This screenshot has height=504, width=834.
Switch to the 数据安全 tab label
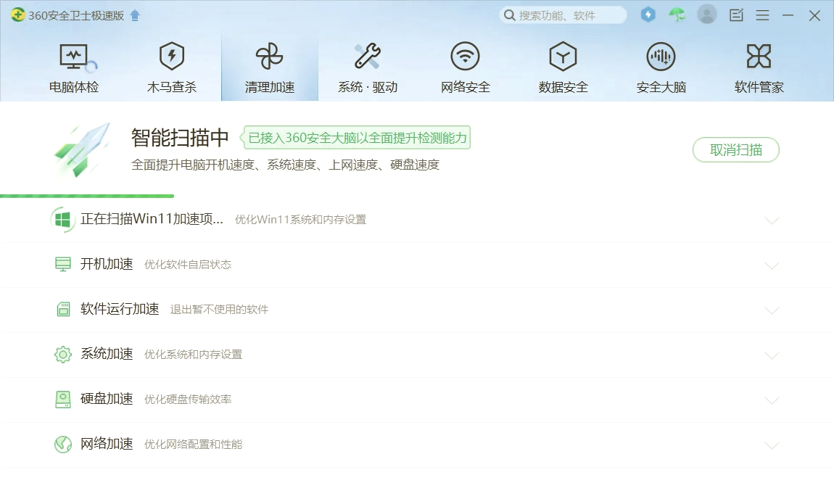coord(563,87)
